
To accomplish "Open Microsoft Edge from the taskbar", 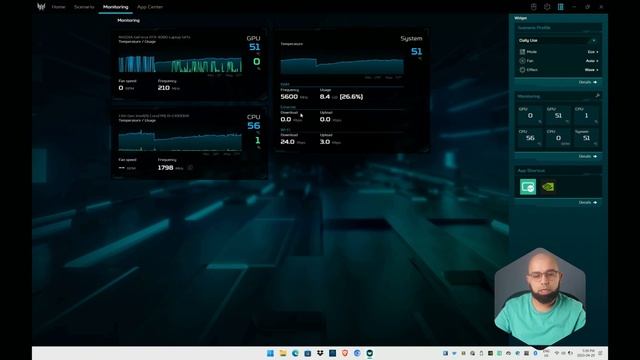I will [x=295, y=353].
